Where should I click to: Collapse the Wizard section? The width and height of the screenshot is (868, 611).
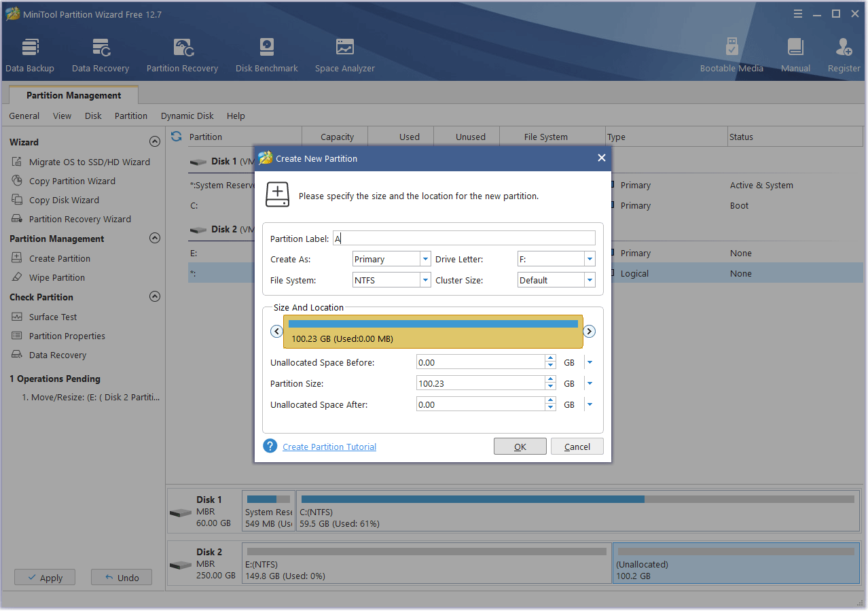154,141
